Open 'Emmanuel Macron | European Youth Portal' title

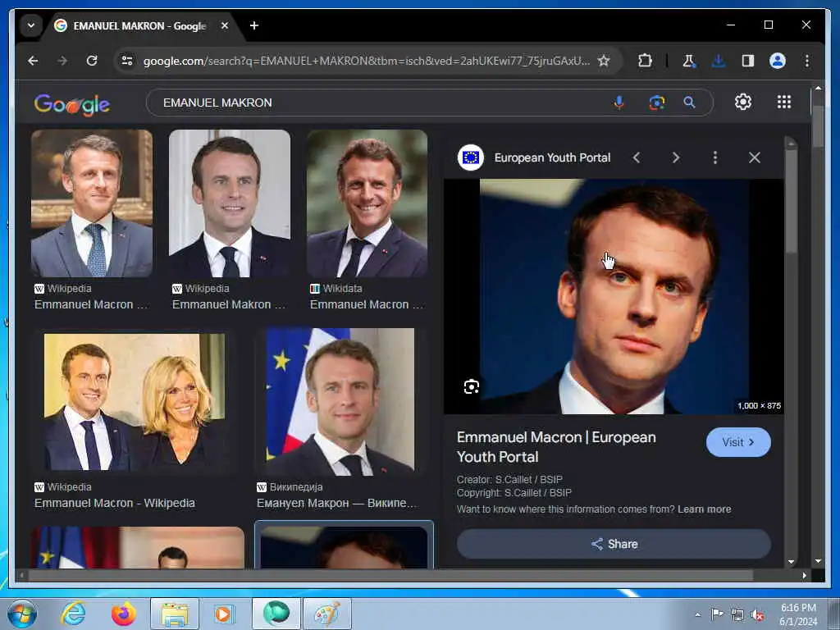[556, 447]
